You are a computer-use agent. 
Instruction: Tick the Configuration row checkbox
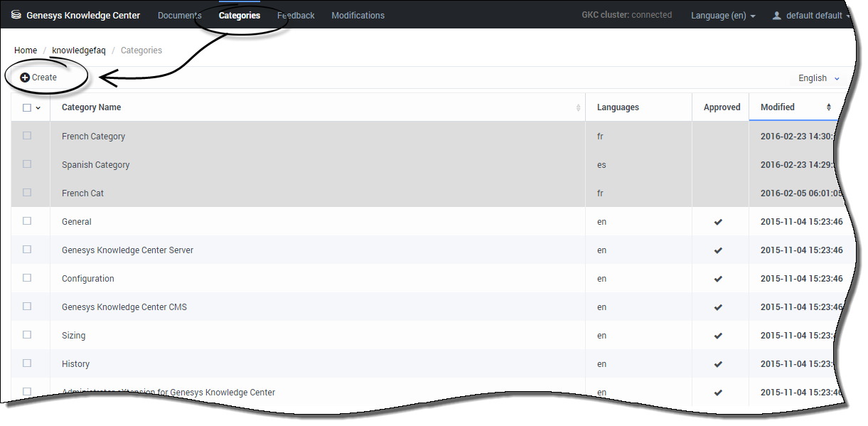point(27,278)
